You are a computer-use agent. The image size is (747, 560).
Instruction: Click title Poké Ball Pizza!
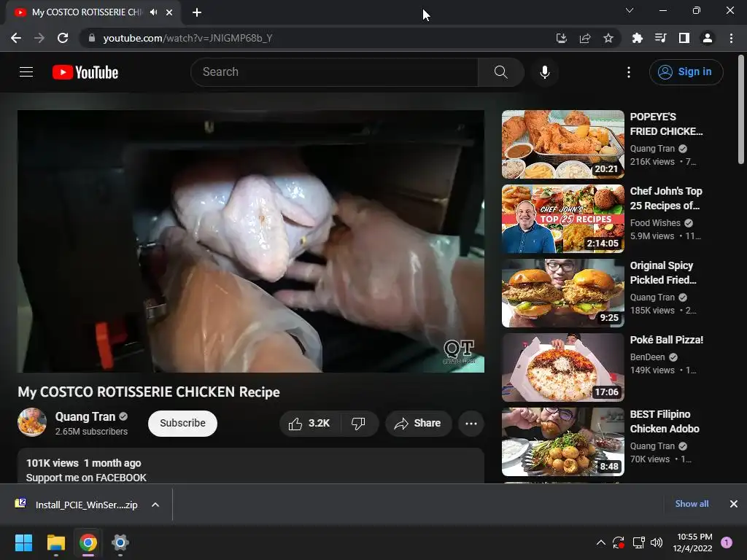click(x=667, y=340)
